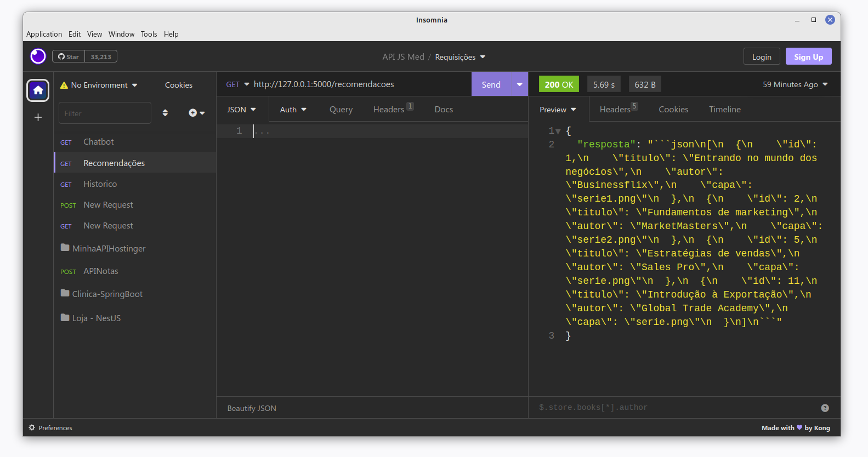Collapse JSON root with fold arrow
Image resolution: width=868 pixels, height=457 pixels.
pyautogui.click(x=558, y=132)
